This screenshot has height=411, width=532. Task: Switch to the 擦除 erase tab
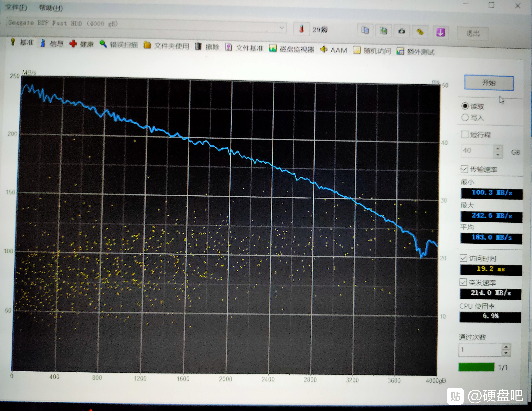[208, 47]
